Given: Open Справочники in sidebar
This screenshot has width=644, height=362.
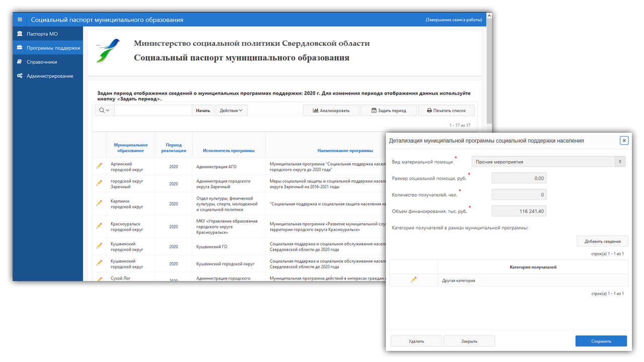Looking at the screenshot, I should pyautogui.click(x=48, y=62).
